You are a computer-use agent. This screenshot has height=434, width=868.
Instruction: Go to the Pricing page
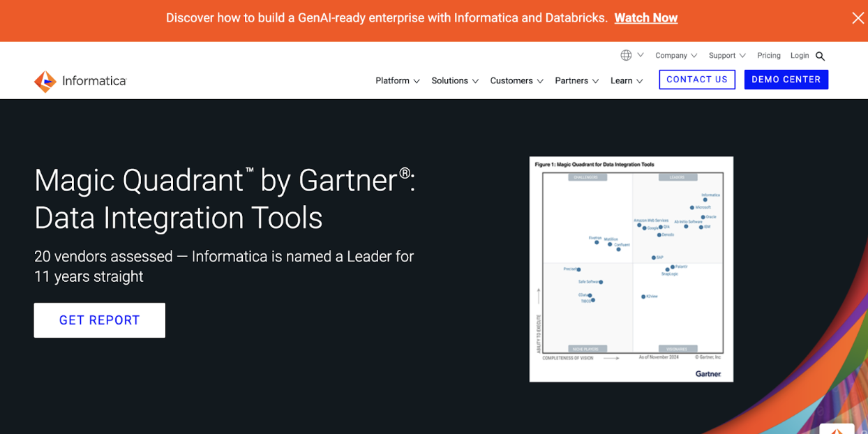coord(769,56)
